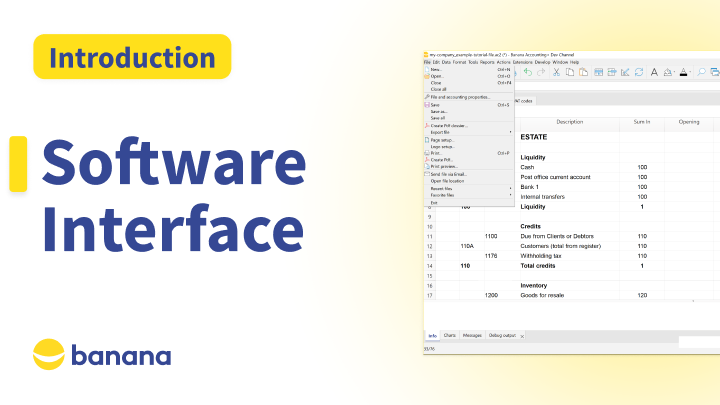
Task: Open the Reports menu
Action: point(487,62)
